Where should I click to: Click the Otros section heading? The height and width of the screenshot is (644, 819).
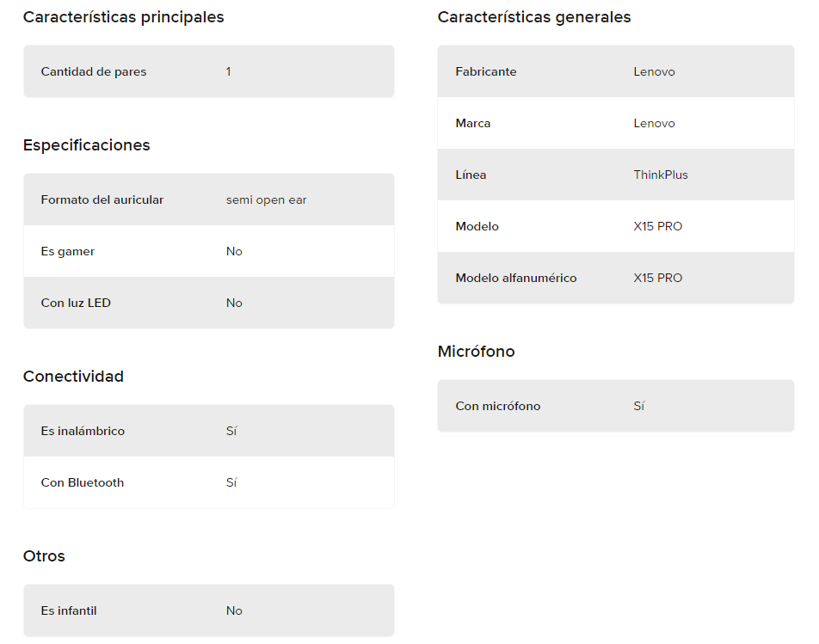[45, 556]
